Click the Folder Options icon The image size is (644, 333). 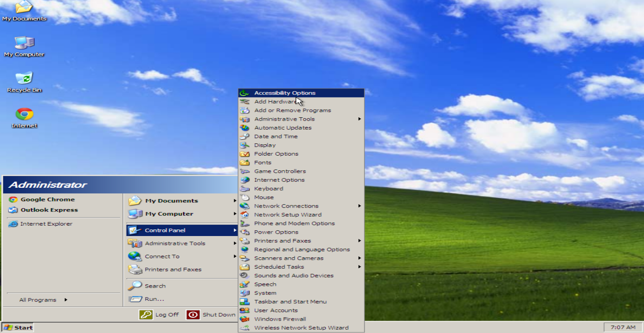pyautogui.click(x=244, y=154)
